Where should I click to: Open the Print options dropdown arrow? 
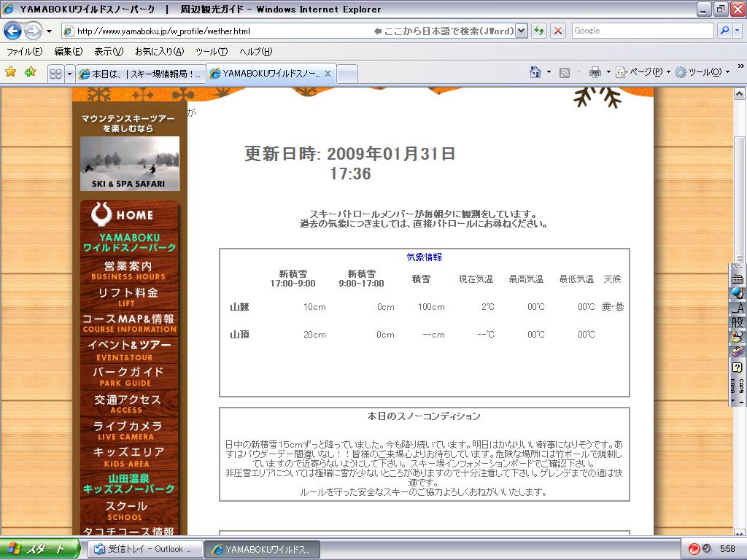[x=608, y=72]
